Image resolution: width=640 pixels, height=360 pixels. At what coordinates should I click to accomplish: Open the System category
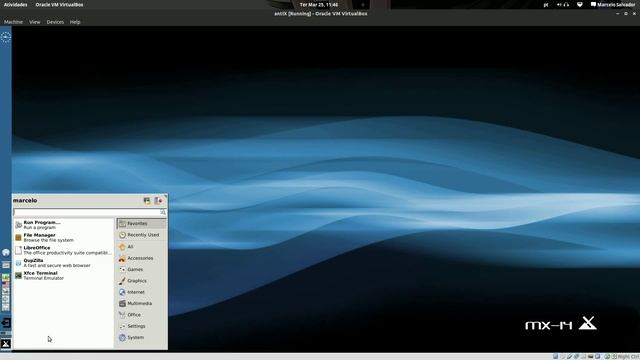[141, 338]
